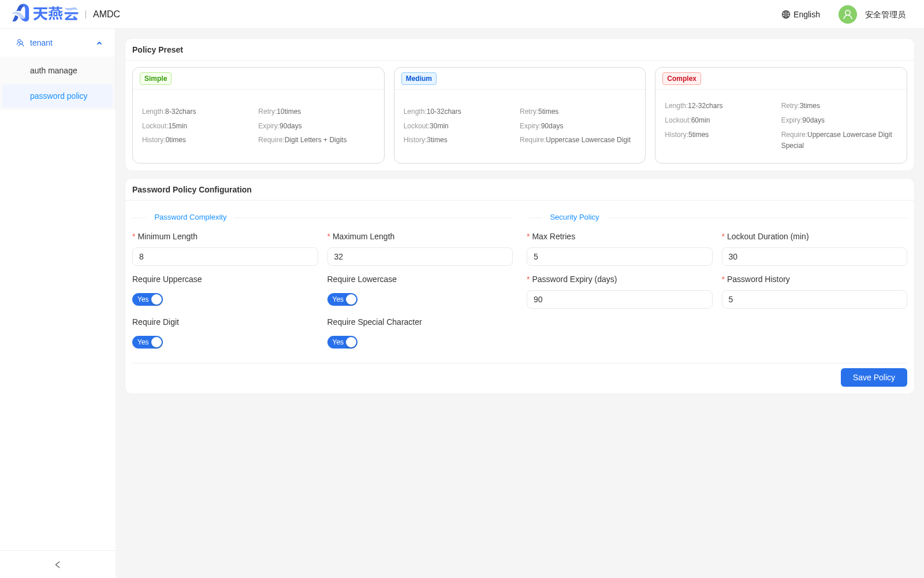Focus the Password History input field

pos(814,299)
